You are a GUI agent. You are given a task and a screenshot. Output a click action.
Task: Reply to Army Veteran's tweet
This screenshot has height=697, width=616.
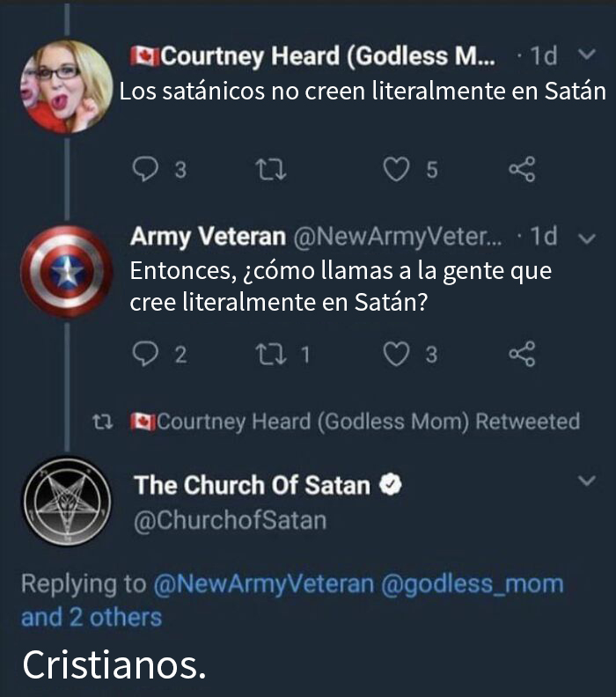pyautogui.click(x=143, y=355)
